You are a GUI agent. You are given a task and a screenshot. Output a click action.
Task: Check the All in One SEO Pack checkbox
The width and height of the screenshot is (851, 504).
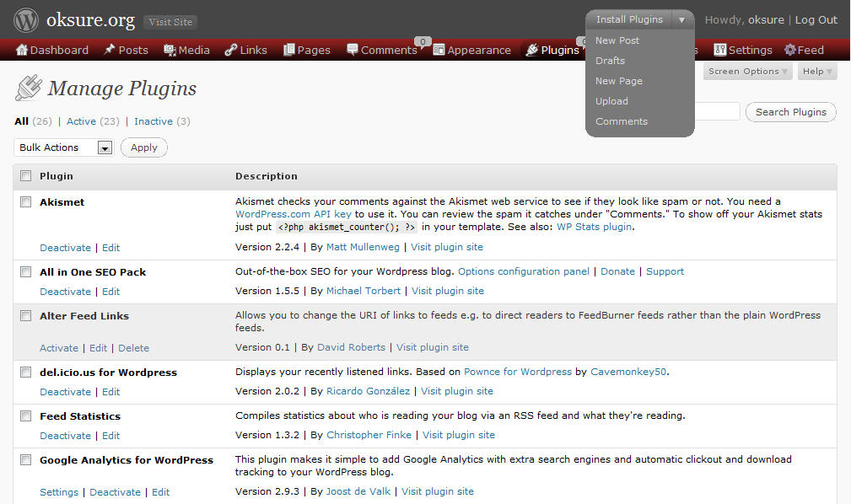[x=26, y=272]
